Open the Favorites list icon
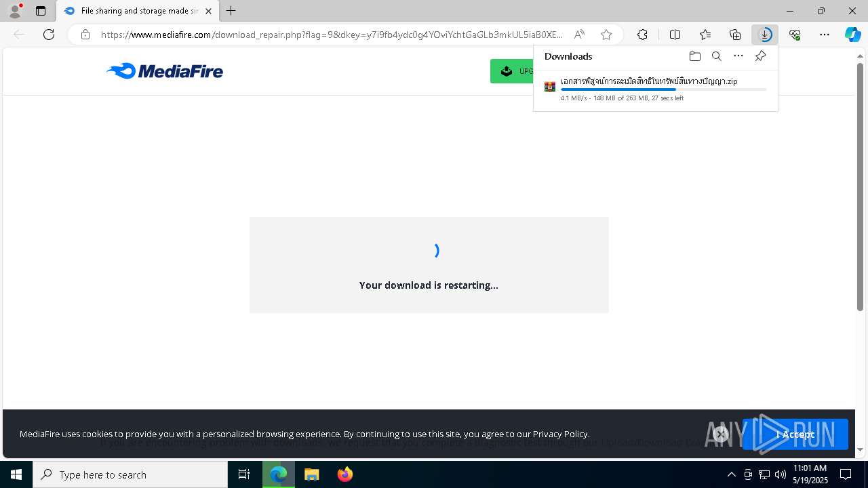Screen dimensions: 868x488 pos(705,35)
